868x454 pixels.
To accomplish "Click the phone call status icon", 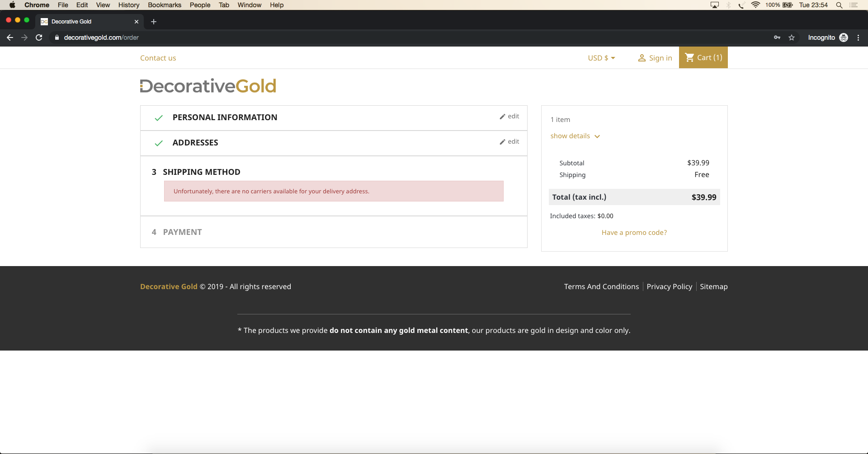I will 742,5.
